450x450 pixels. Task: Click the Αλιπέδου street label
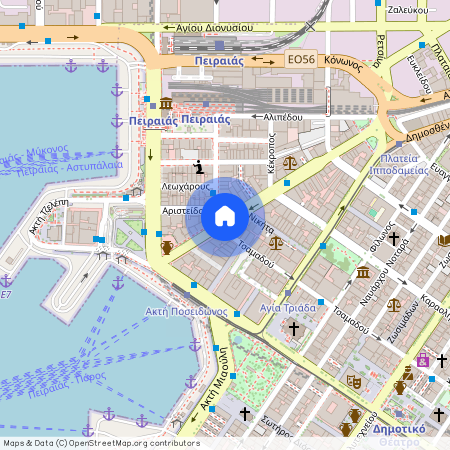tap(283, 117)
